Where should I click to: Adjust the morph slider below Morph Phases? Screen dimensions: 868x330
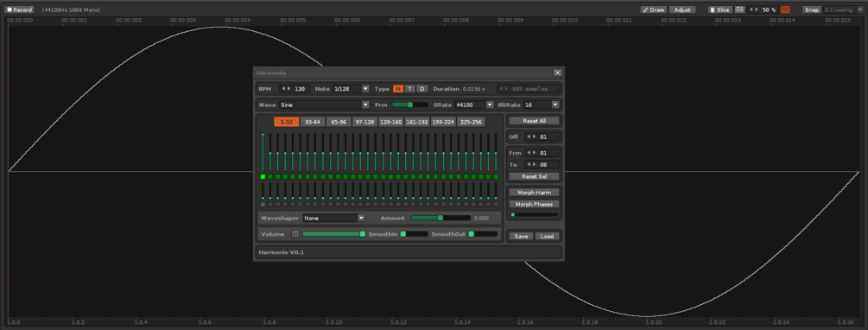point(535,215)
